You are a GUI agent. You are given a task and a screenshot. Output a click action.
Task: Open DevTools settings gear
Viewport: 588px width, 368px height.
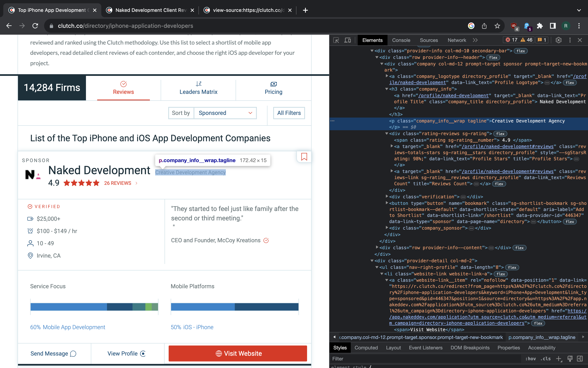(558, 40)
